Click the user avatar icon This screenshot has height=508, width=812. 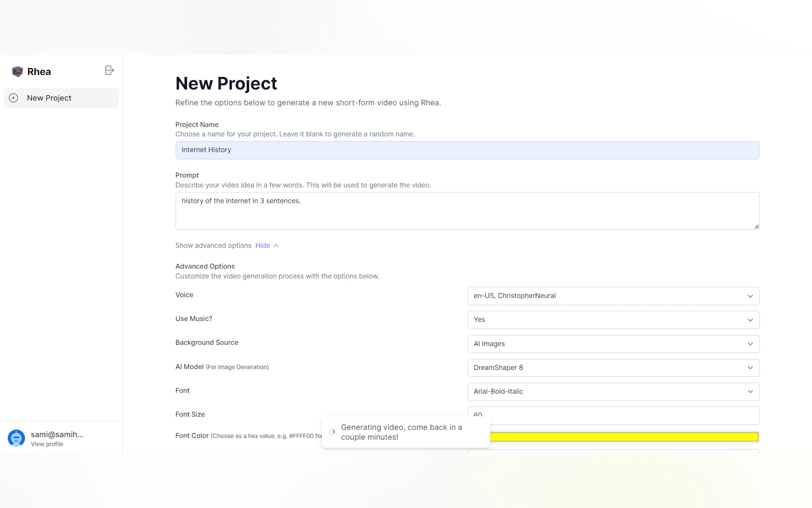(16, 438)
